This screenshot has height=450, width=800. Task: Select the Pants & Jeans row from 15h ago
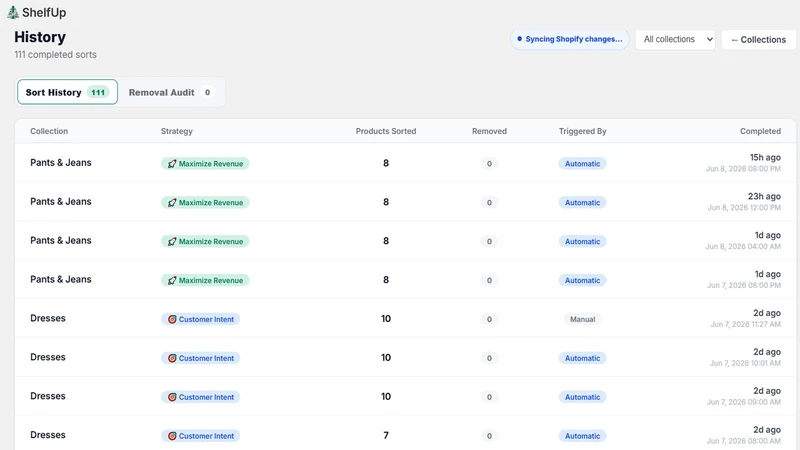pyautogui.click(x=405, y=163)
